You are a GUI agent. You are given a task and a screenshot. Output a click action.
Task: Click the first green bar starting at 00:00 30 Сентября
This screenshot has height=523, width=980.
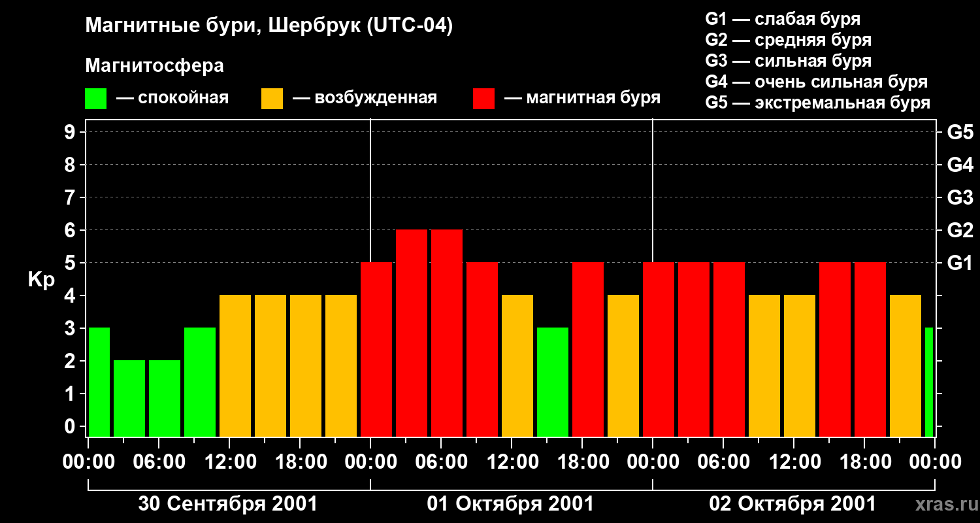click(x=99, y=382)
